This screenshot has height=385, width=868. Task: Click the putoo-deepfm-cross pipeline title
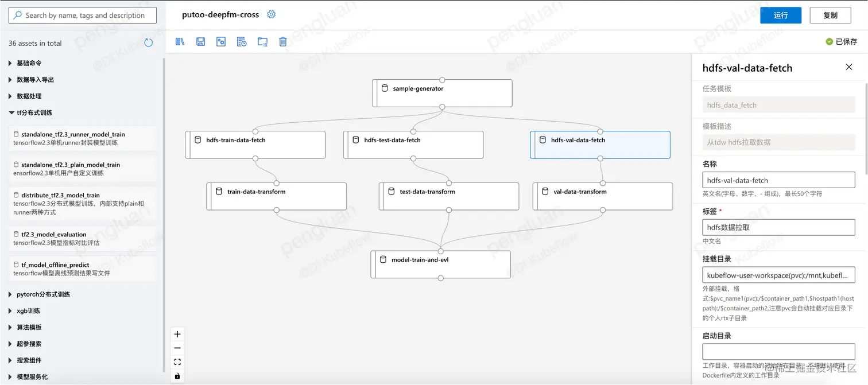tap(220, 15)
